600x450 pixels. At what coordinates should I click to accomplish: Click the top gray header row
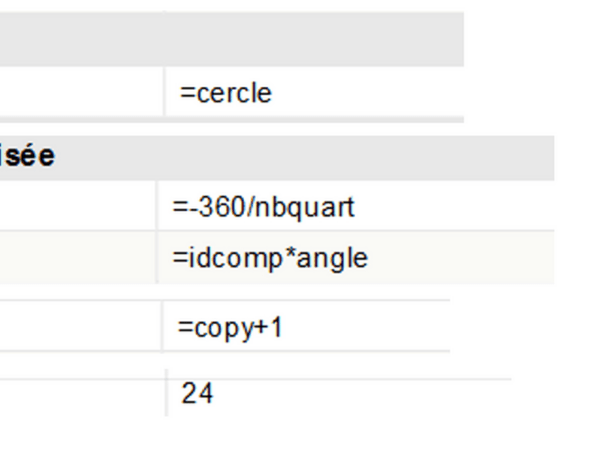pos(230,40)
